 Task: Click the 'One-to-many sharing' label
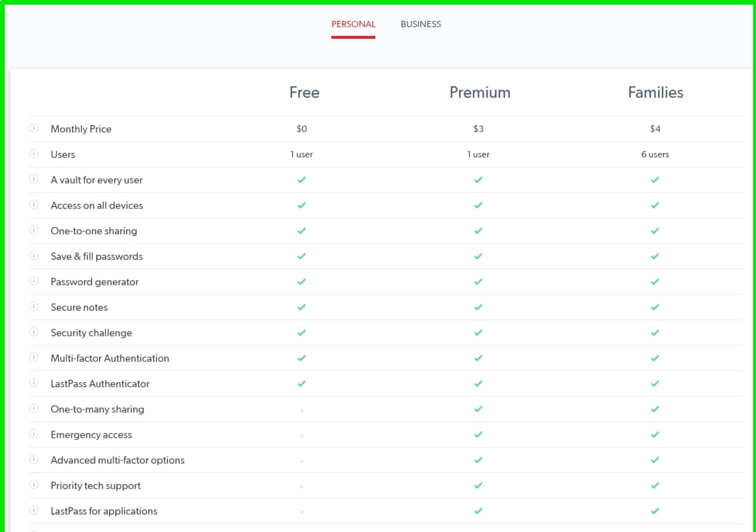(97, 409)
